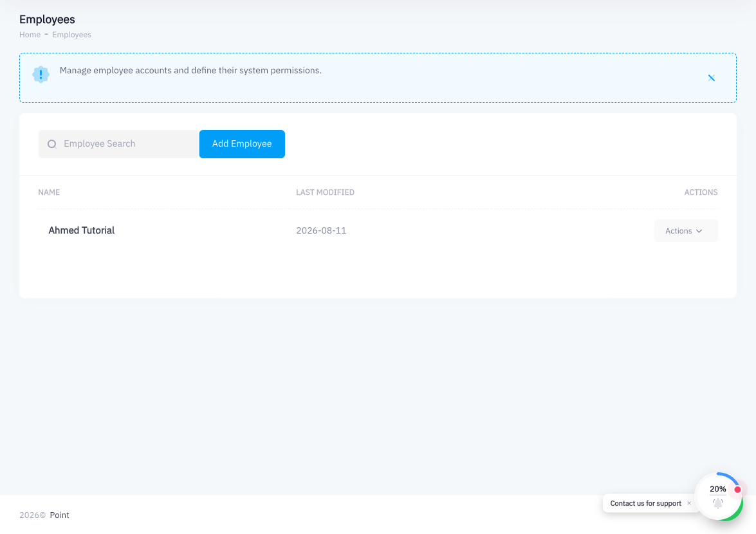Image resolution: width=756 pixels, height=534 pixels.
Task: Close the Contact us for support tooltip
Action: point(689,503)
